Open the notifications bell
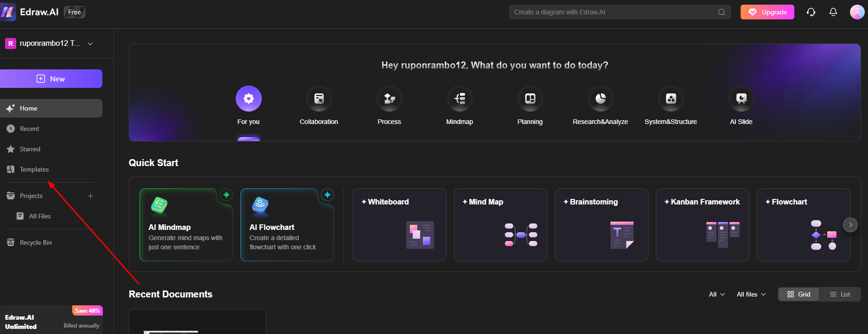The image size is (868, 334). [x=833, y=12]
